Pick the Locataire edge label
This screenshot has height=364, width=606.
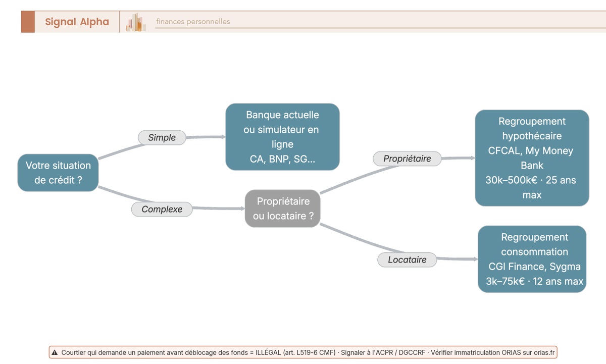click(407, 260)
